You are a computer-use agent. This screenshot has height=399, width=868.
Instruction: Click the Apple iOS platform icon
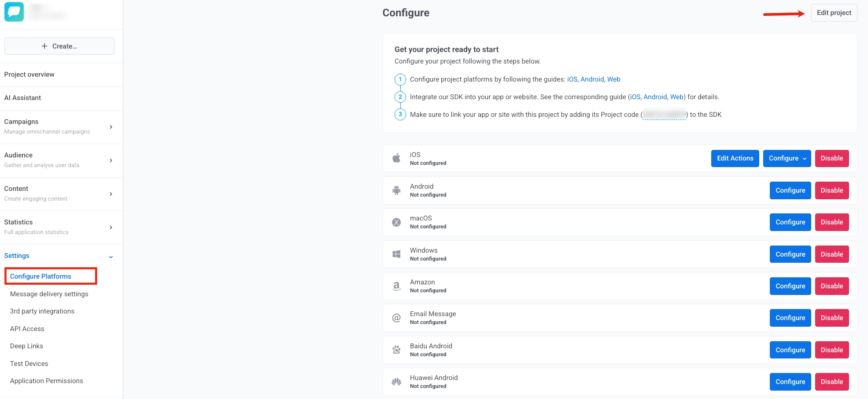pos(396,158)
